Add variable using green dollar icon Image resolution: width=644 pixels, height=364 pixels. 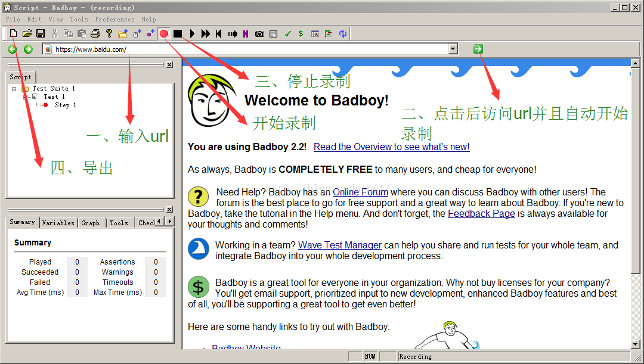tap(301, 33)
